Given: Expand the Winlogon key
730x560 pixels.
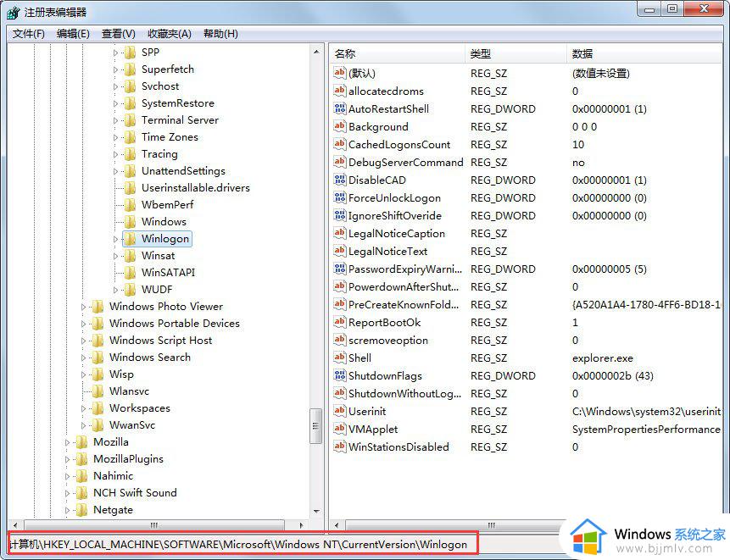Looking at the screenshot, I should (x=115, y=239).
